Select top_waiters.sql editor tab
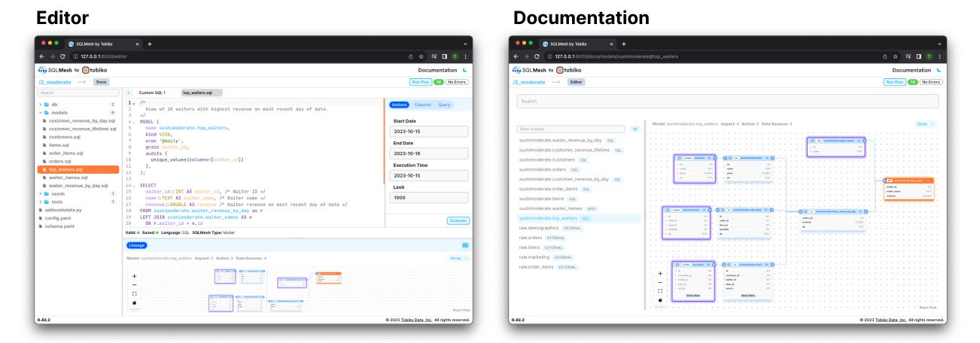The height and width of the screenshot is (343, 980). 202,93
